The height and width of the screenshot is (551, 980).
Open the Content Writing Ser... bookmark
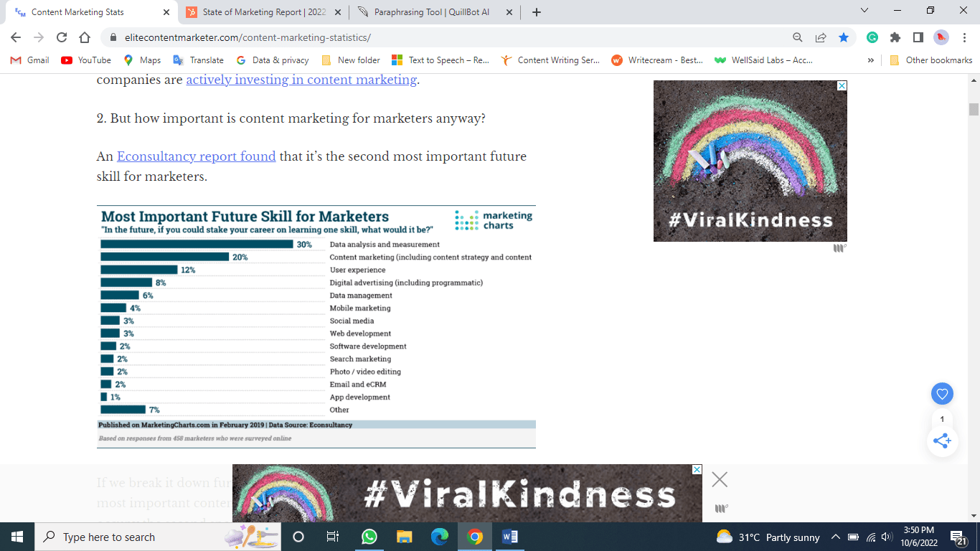tap(550, 60)
